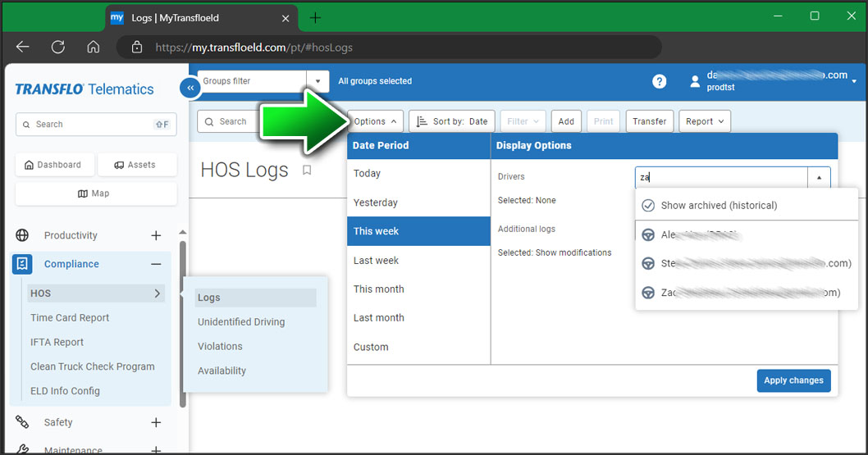868x455 pixels.
Task: Select This month date period
Action: coord(418,289)
